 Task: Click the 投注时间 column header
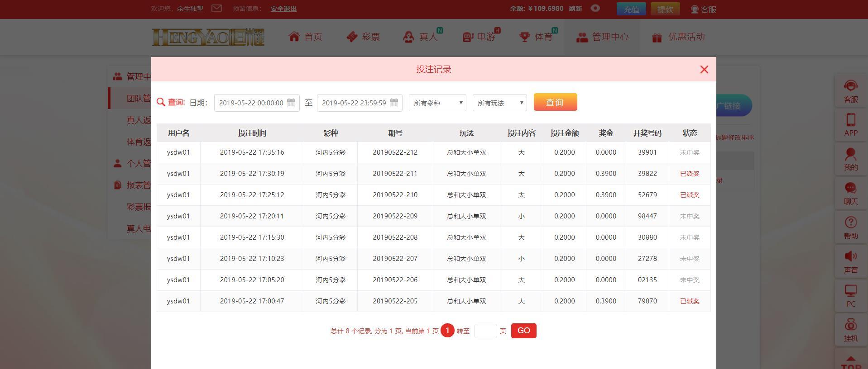(x=252, y=133)
